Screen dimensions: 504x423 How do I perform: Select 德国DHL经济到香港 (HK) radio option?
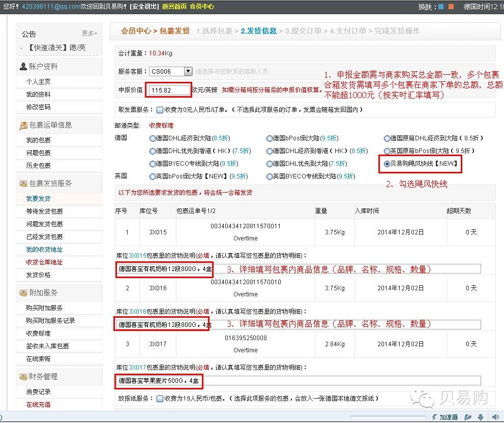coord(270,151)
